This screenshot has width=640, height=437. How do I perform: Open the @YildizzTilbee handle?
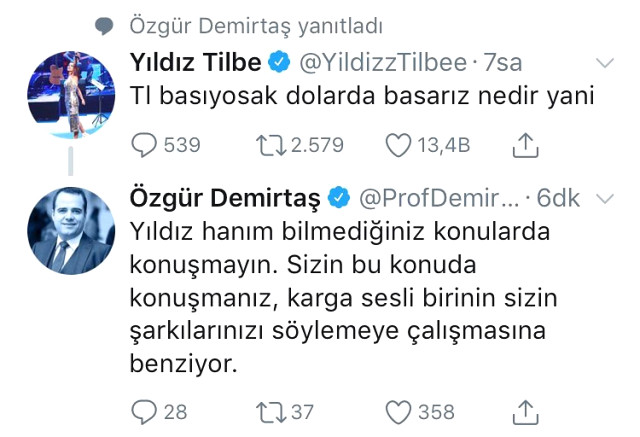(x=383, y=63)
